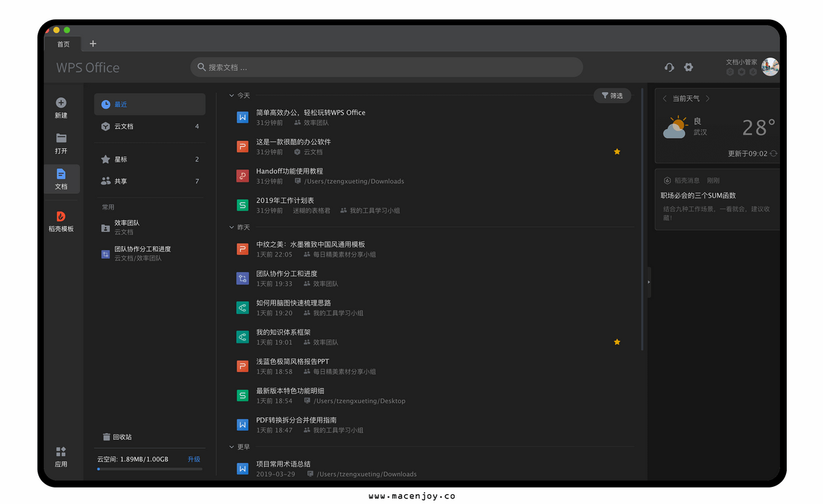Click mind map icon of 如何用脑图快速梳理思路

[x=242, y=308]
